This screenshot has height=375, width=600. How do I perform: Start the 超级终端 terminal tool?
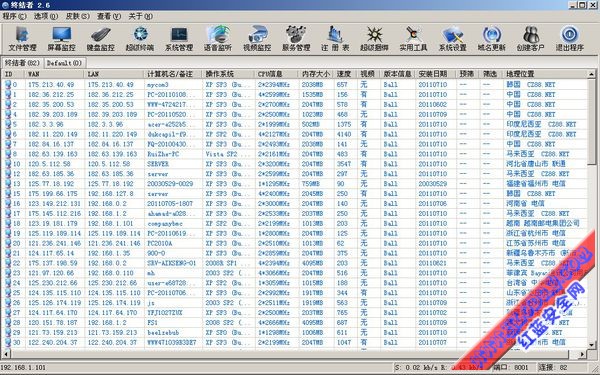[140, 39]
